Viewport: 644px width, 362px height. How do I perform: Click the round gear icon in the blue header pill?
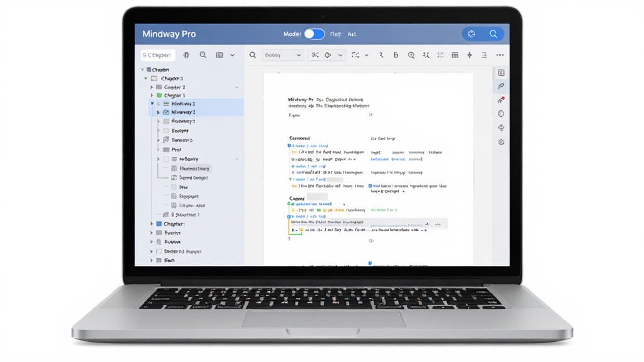point(472,34)
